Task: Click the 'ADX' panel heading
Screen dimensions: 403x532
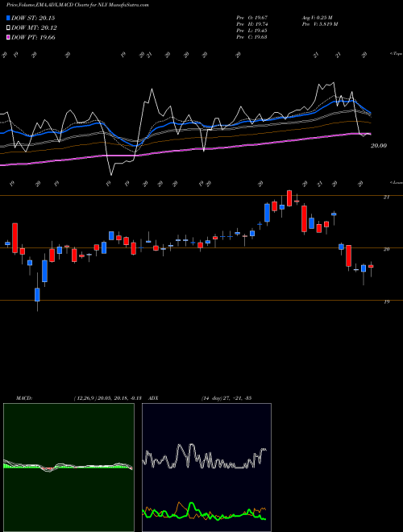Action: click(153, 398)
